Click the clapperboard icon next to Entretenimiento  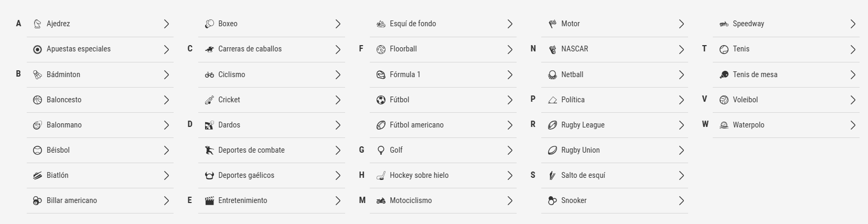209,200
